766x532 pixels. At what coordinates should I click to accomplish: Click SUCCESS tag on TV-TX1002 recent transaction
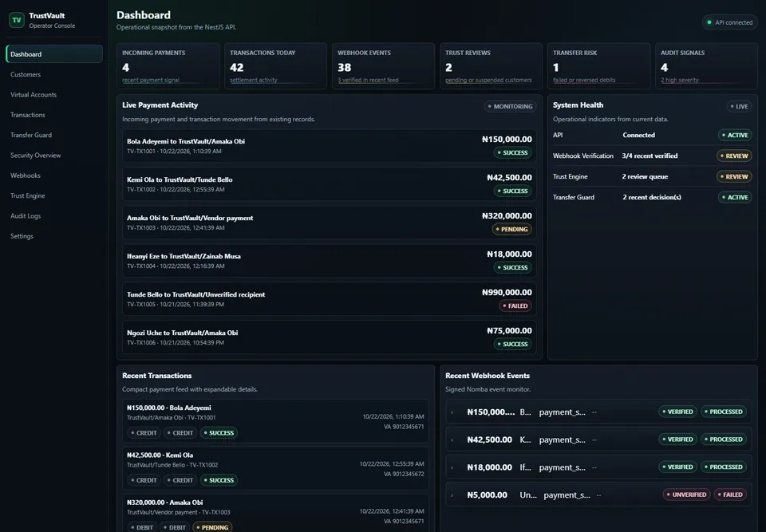pos(219,480)
